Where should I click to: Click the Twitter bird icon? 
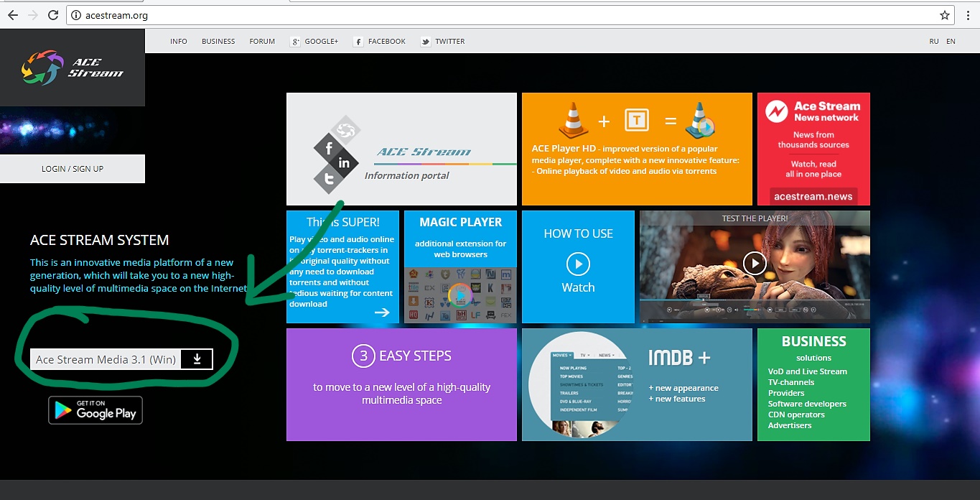[426, 42]
